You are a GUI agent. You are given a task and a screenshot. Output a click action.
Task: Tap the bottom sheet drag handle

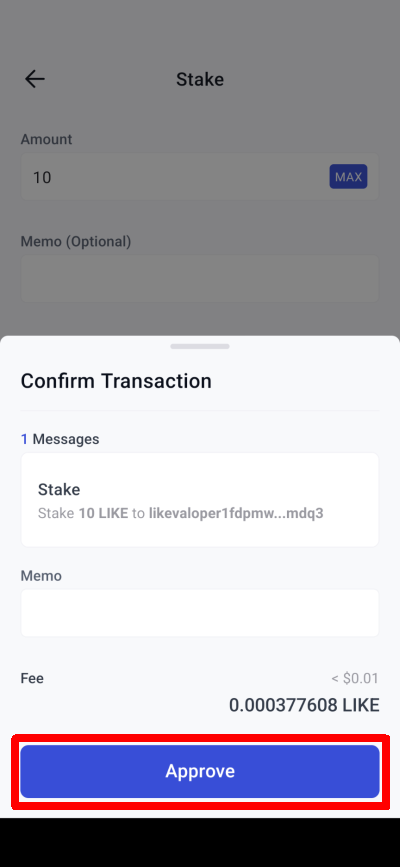(x=200, y=347)
